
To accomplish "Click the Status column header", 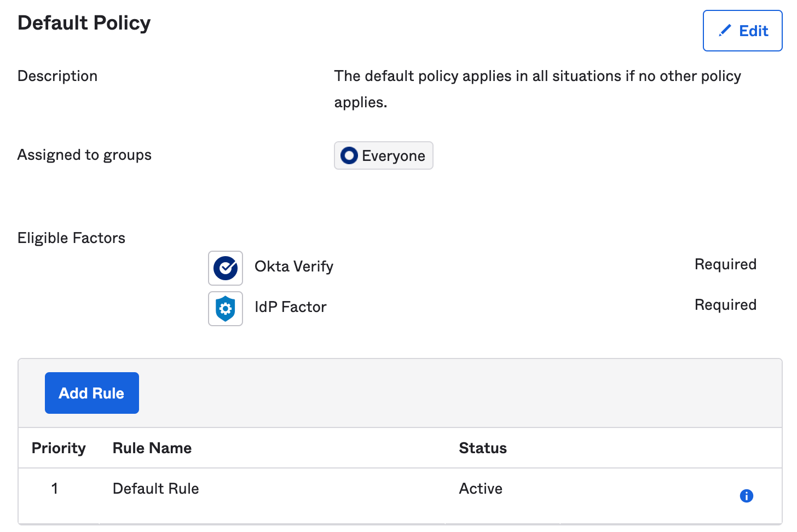I will (483, 448).
